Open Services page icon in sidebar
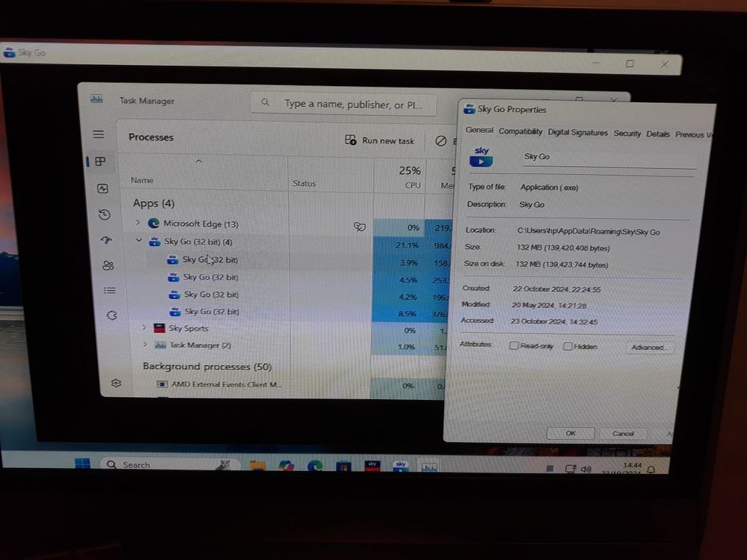The width and height of the screenshot is (747, 560). pos(111,316)
